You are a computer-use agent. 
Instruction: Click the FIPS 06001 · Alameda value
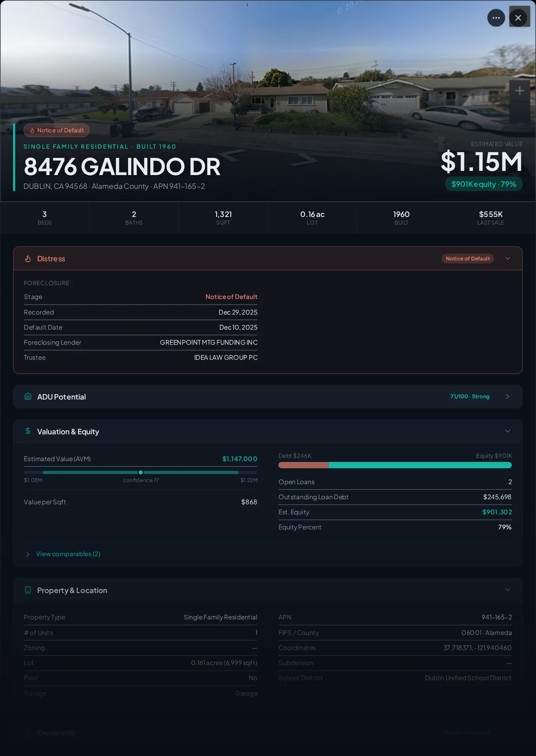(486, 632)
